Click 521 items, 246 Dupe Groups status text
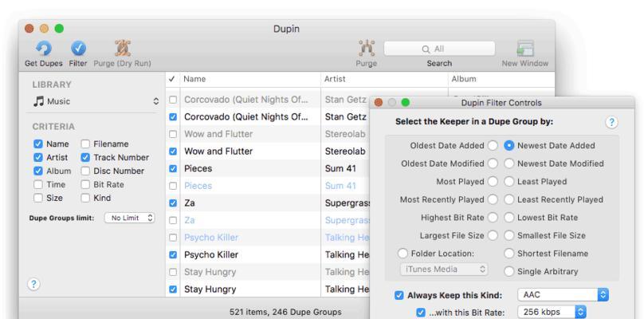 (285, 312)
